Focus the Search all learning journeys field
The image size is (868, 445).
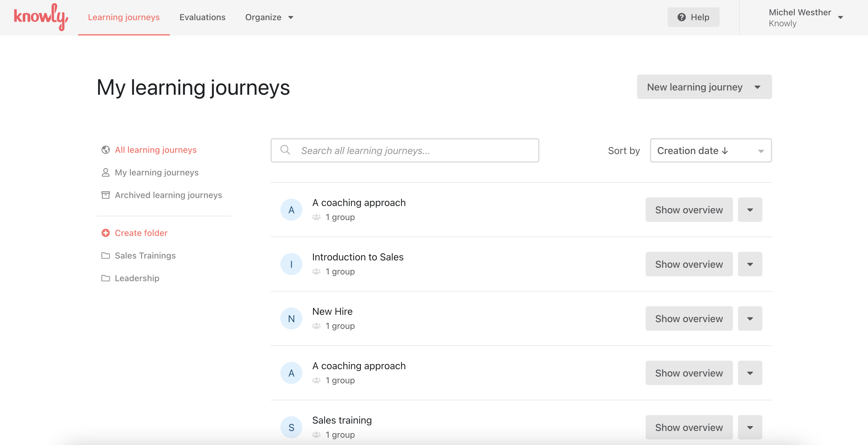414,150
